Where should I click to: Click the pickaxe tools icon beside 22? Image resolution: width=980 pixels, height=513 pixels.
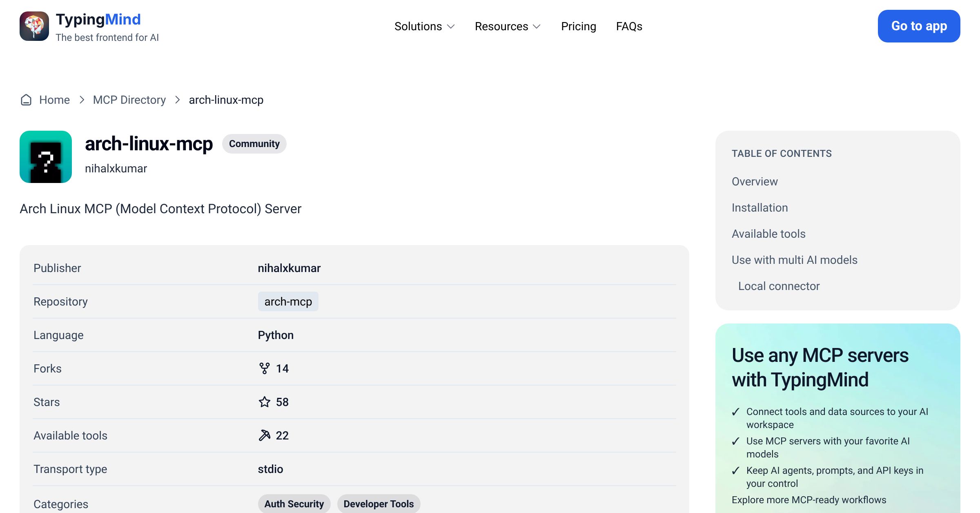click(265, 435)
